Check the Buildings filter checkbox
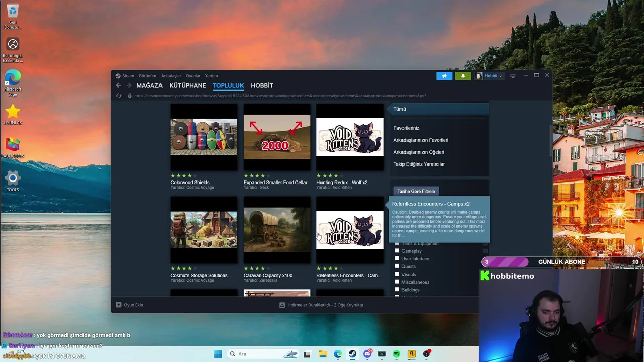 tap(397, 290)
